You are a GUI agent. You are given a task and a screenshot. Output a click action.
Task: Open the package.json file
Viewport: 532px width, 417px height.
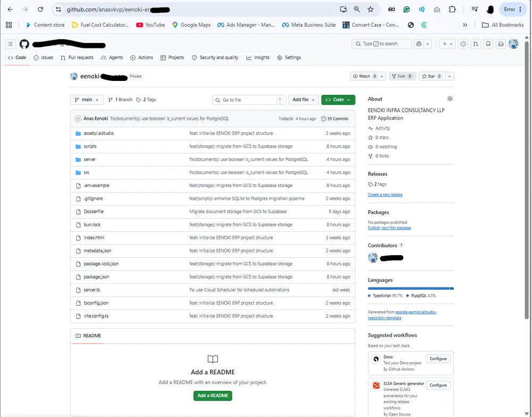(96, 277)
